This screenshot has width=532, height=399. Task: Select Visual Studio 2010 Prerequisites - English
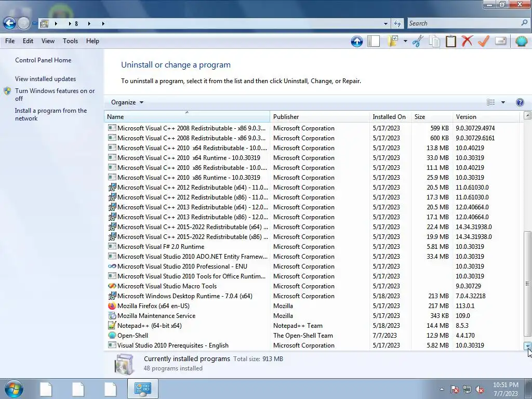tap(312, 345)
